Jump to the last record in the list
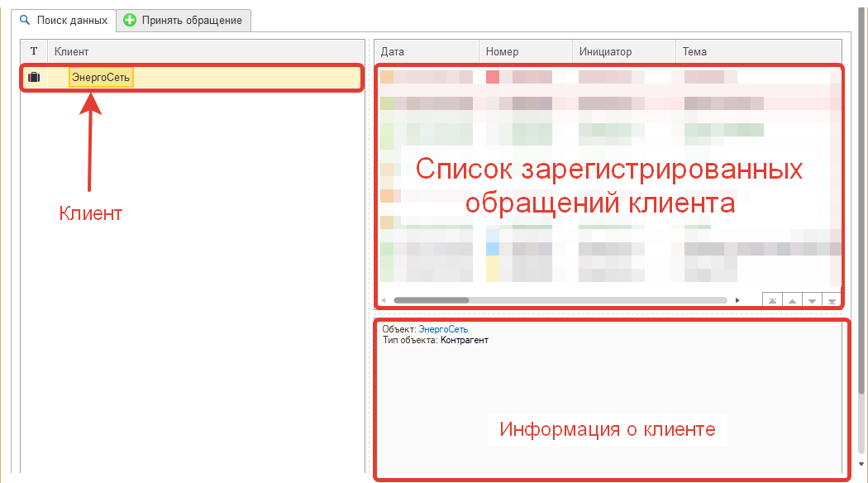 pyautogui.click(x=832, y=299)
